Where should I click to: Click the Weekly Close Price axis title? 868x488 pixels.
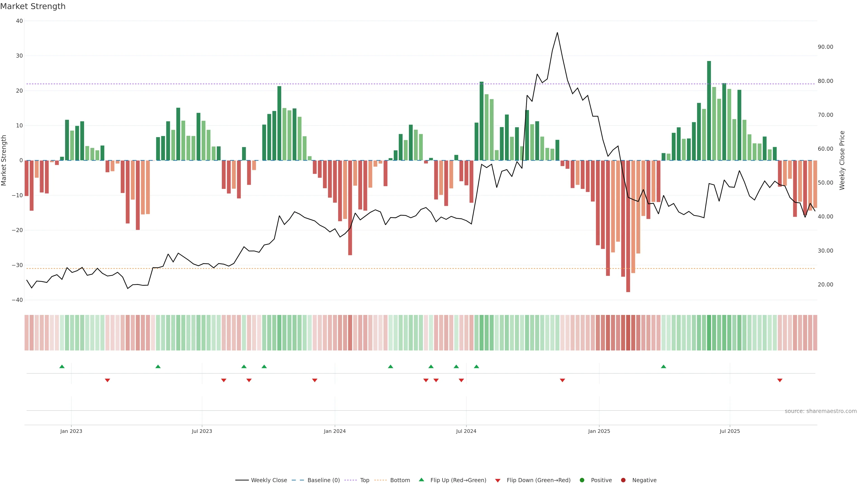(842, 160)
